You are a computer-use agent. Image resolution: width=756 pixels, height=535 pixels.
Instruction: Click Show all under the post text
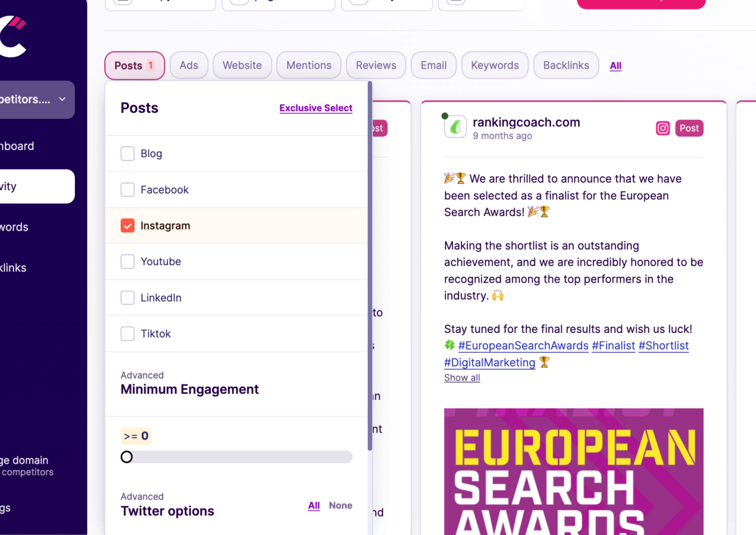(x=462, y=378)
